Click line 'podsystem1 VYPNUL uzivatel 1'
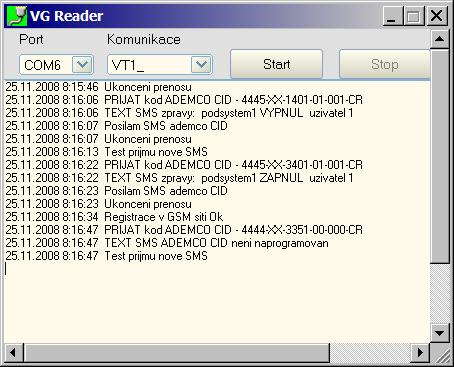This screenshot has width=454, height=367. tap(179, 113)
